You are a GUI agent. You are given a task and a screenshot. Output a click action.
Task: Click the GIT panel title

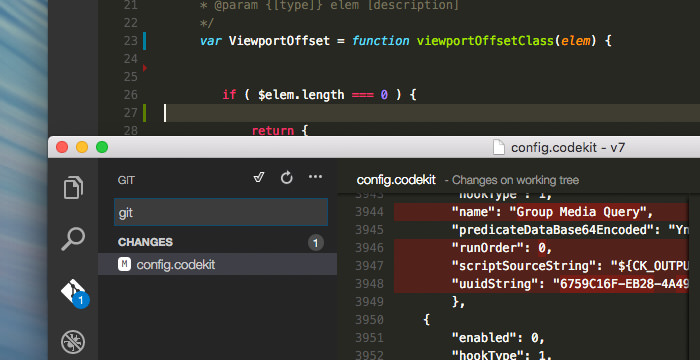pyautogui.click(x=126, y=180)
